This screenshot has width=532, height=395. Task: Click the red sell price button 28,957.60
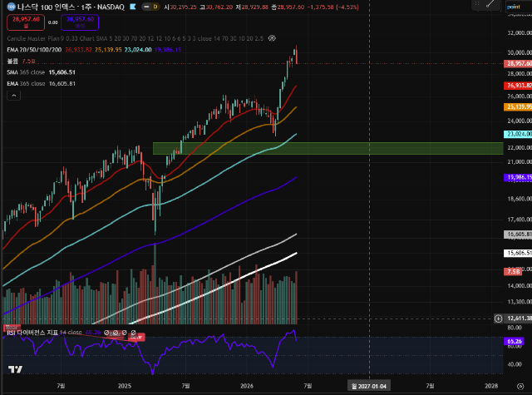pos(26,22)
